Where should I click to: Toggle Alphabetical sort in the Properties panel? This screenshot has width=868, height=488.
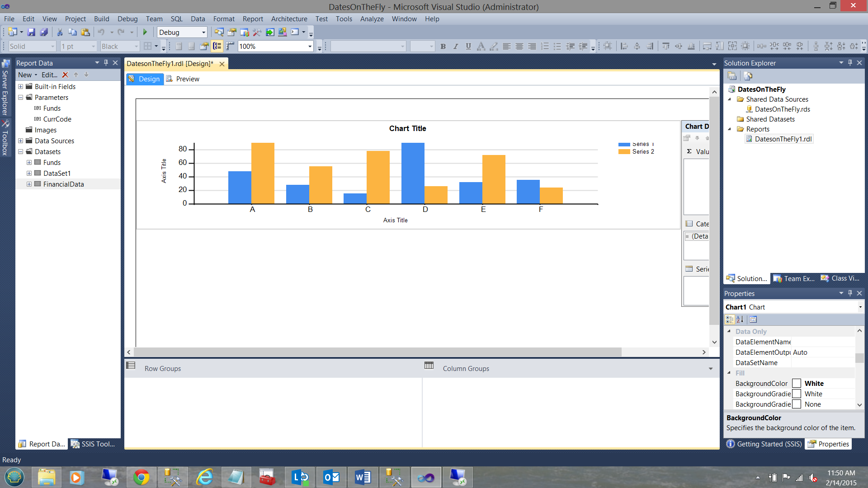(740, 319)
